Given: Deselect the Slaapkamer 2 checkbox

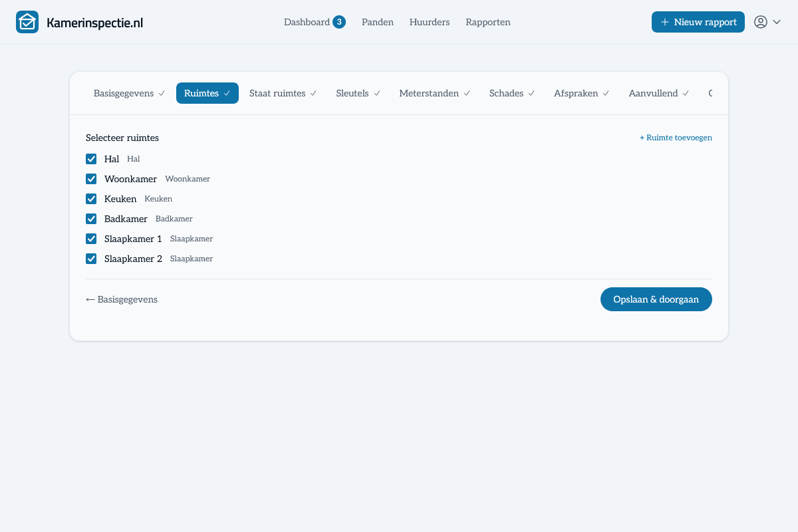Looking at the screenshot, I should tap(91, 259).
